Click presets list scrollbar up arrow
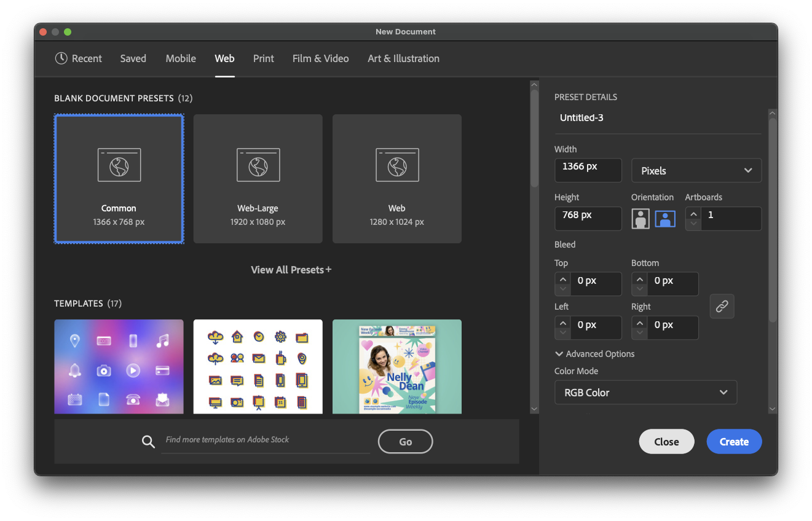The image size is (812, 521). (534, 85)
